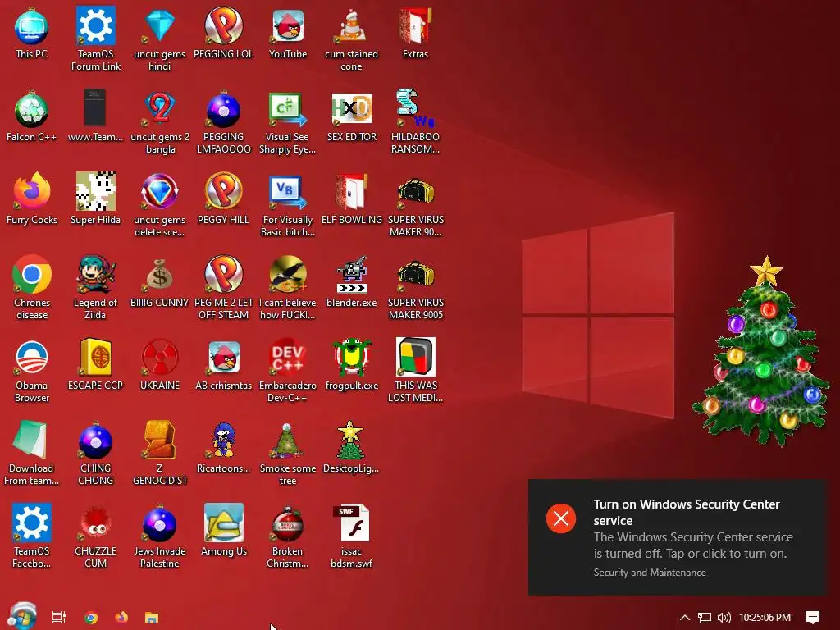Click the red X icon in notification
This screenshot has width=840, height=630.
[561, 518]
